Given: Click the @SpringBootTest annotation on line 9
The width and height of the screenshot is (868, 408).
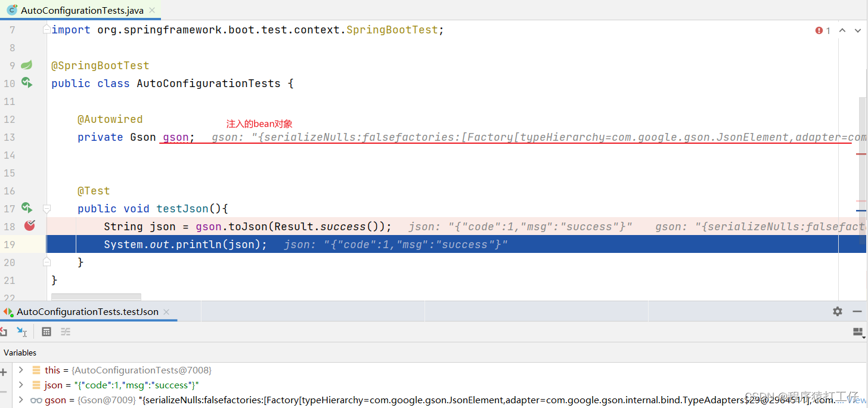Looking at the screenshot, I should coord(100,66).
